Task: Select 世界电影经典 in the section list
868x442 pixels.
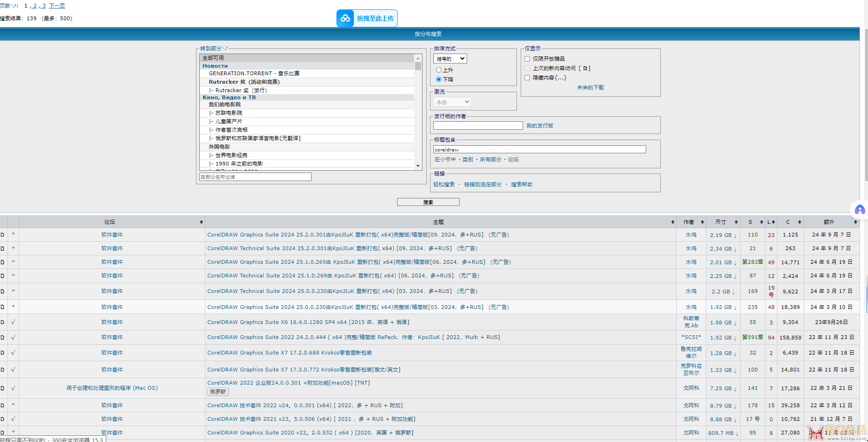Action: coord(307,155)
